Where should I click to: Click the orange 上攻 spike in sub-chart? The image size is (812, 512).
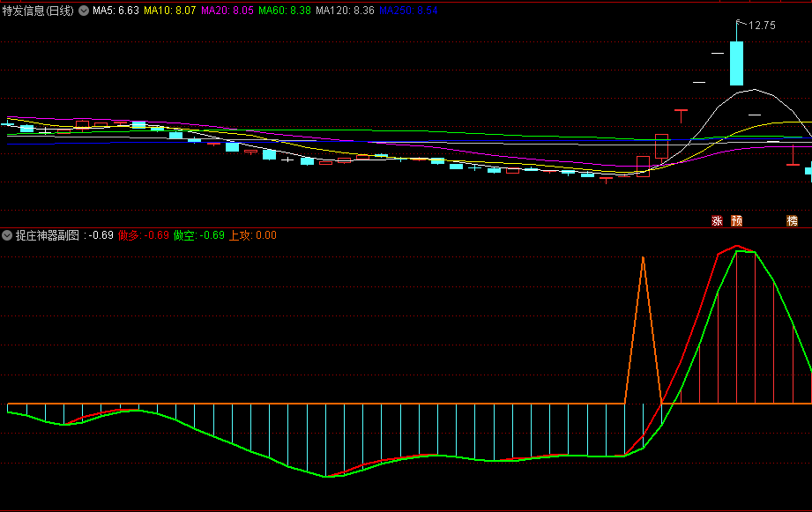click(644, 258)
